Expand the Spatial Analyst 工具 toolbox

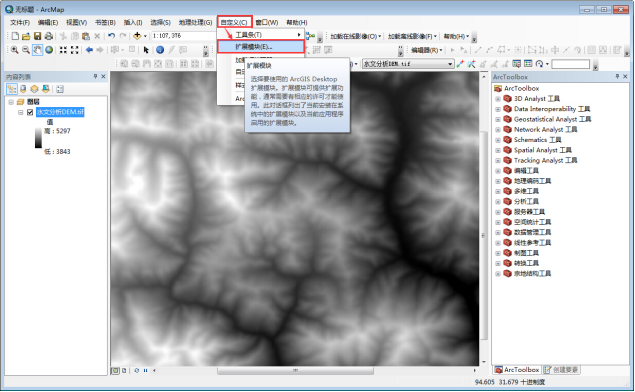(x=498, y=150)
